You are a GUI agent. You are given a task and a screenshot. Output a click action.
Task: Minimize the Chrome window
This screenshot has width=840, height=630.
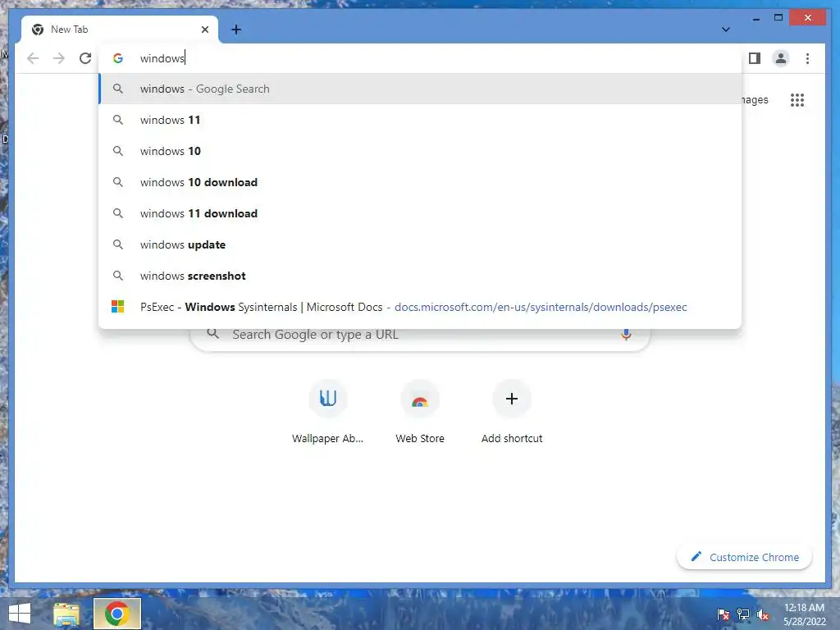pyautogui.click(x=756, y=19)
